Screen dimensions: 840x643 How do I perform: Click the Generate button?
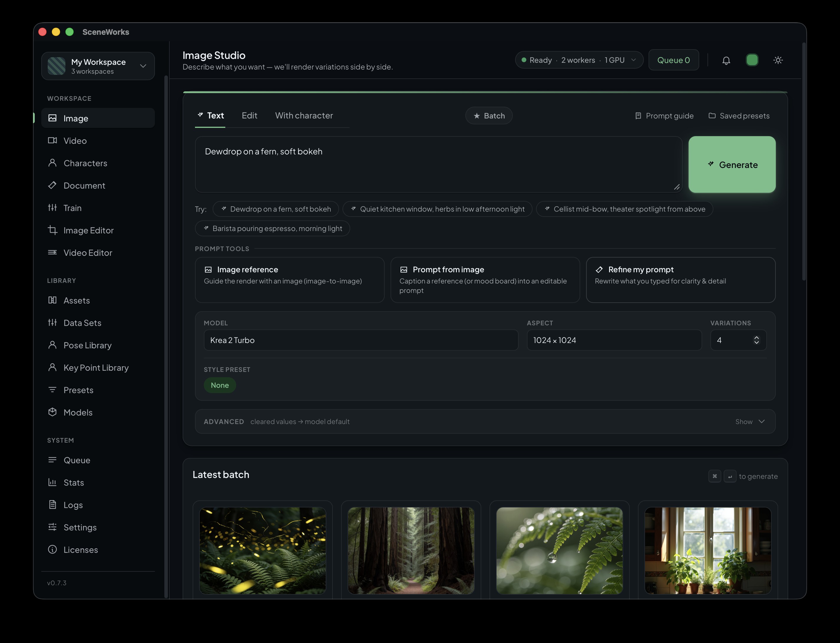[x=732, y=164]
